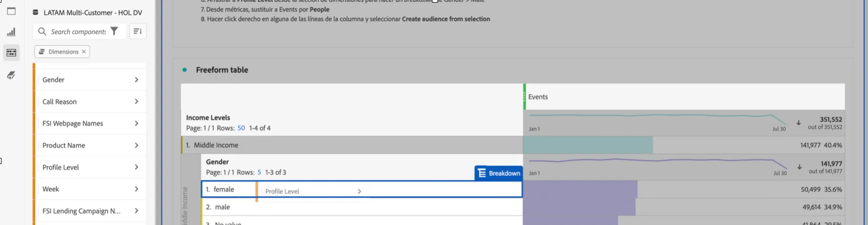This screenshot has width=868, height=225.
Task: Click the LATAM Multi-Customer data view name
Action: [x=93, y=12]
